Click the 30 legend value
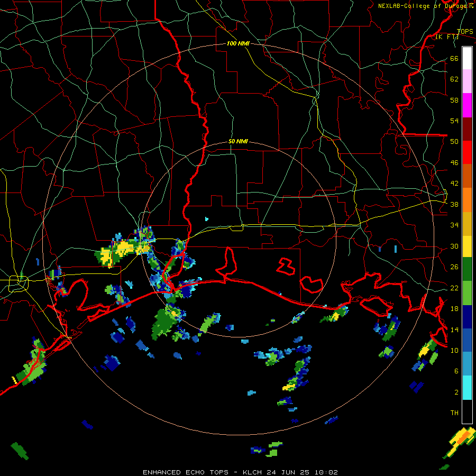Viewport: 476px width, 476px height. click(x=454, y=246)
